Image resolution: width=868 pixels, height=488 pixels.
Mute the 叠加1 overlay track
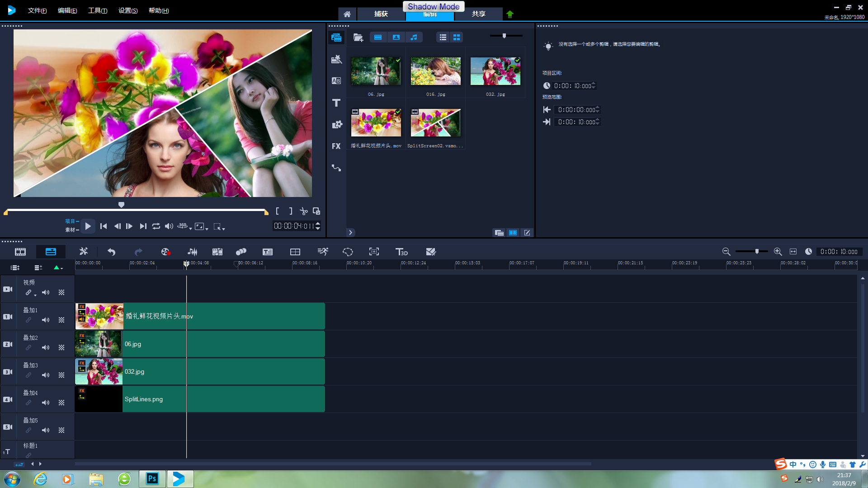coord(46,320)
